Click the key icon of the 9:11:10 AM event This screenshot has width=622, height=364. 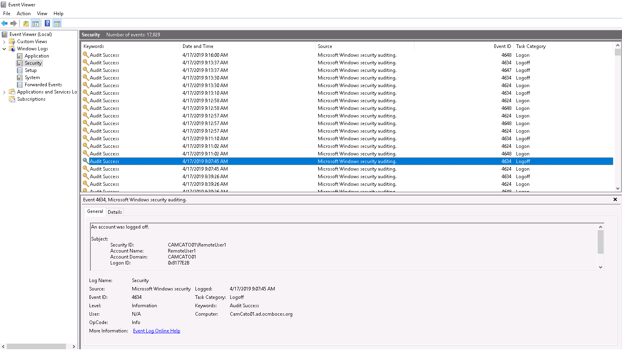tap(86, 138)
